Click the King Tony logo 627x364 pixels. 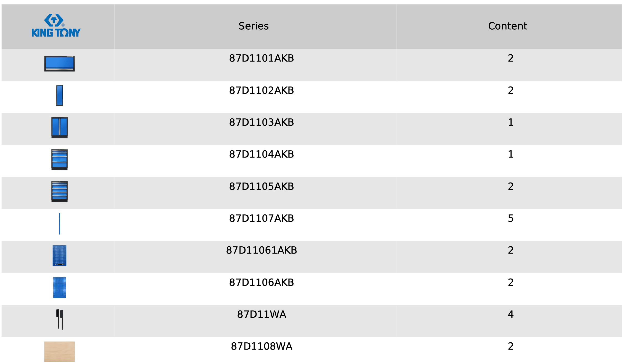coord(56,25)
